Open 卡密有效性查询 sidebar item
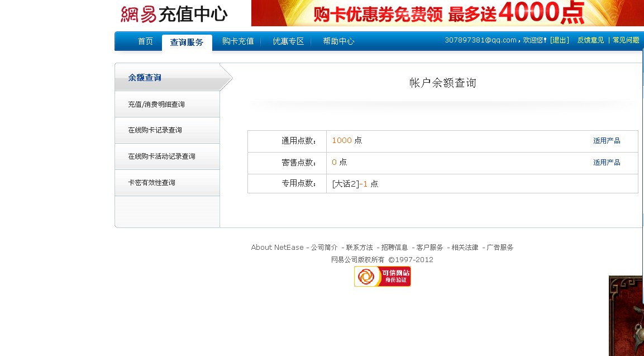Image resolution: width=644 pixels, height=356 pixels. click(152, 183)
